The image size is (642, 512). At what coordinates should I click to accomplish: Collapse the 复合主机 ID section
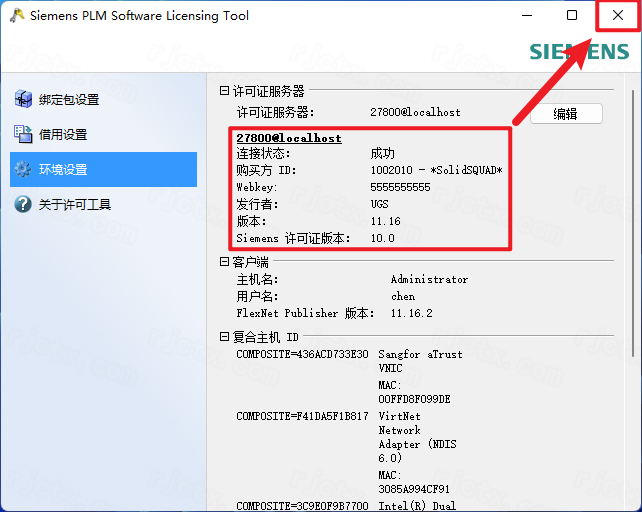tap(224, 337)
